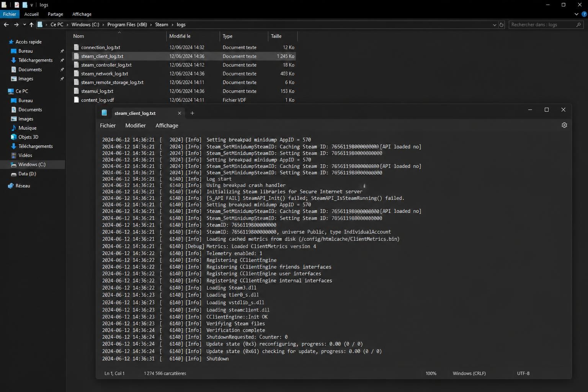Open Explorer help question mark icon

pyautogui.click(x=584, y=14)
